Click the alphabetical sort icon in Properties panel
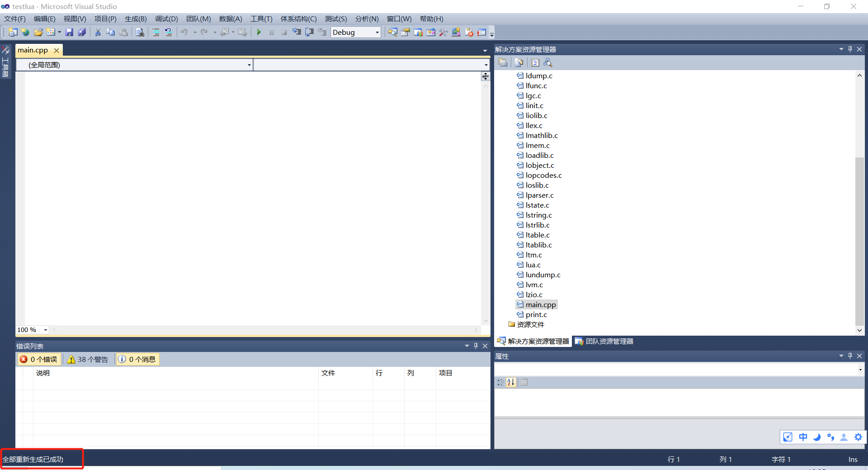Screen dimensions: 868x470 pos(511,382)
